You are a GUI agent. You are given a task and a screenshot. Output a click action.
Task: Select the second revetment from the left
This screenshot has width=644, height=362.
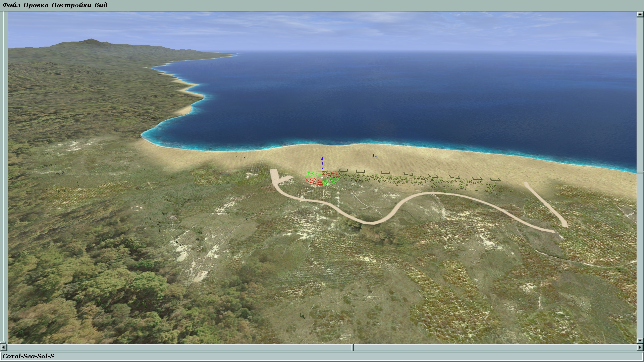click(x=360, y=172)
